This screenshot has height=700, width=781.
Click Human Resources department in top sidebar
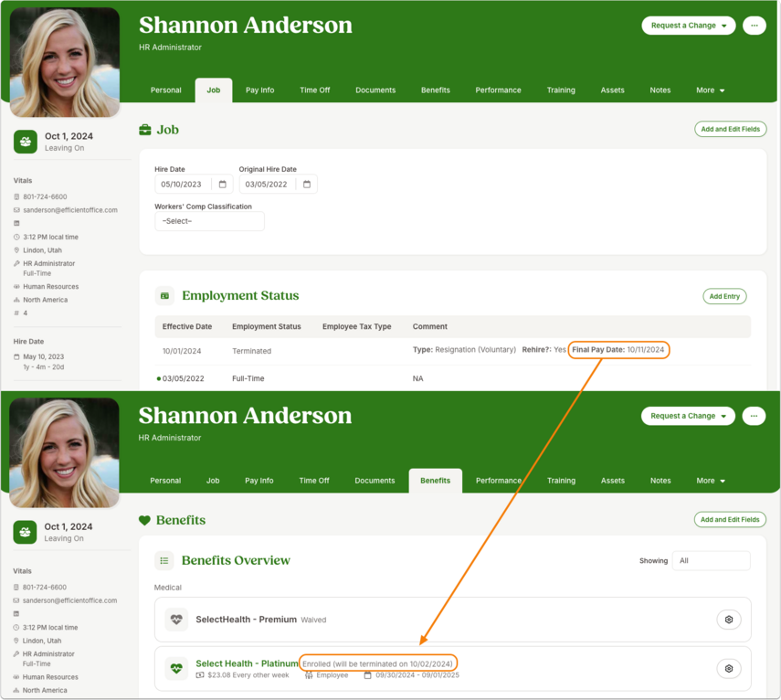pyautogui.click(x=51, y=286)
